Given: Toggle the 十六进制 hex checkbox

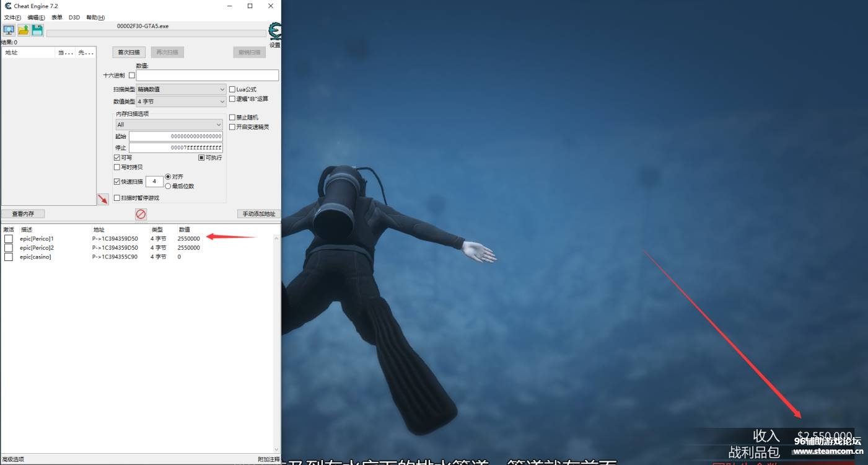Looking at the screenshot, I should click(131, 75).
